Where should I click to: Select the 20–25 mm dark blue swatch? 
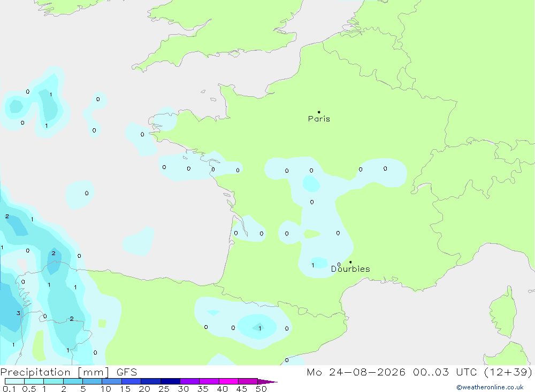[x=150, y=381]
